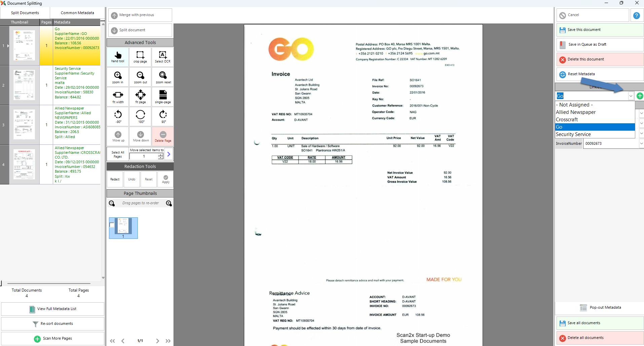Open the Split Documents tab
This screenshot has width=644, height=346.
(25, 13)
